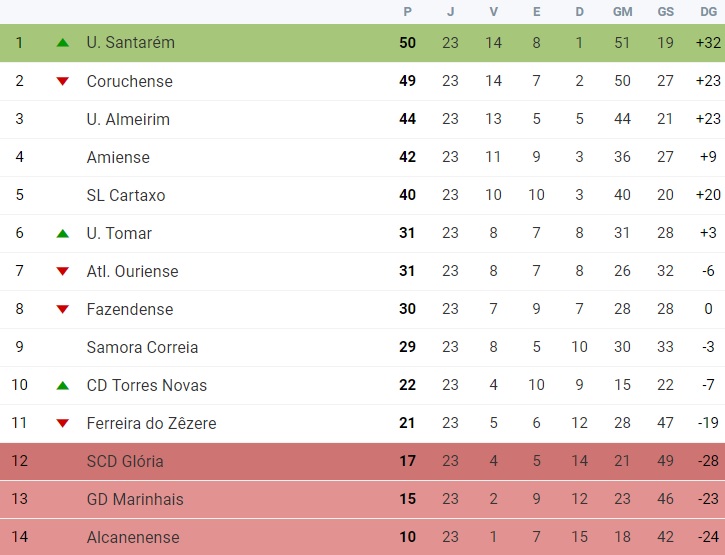Open the Amiense team page
This screenshot has width=725, height=555.
click(x=118, y=157)
